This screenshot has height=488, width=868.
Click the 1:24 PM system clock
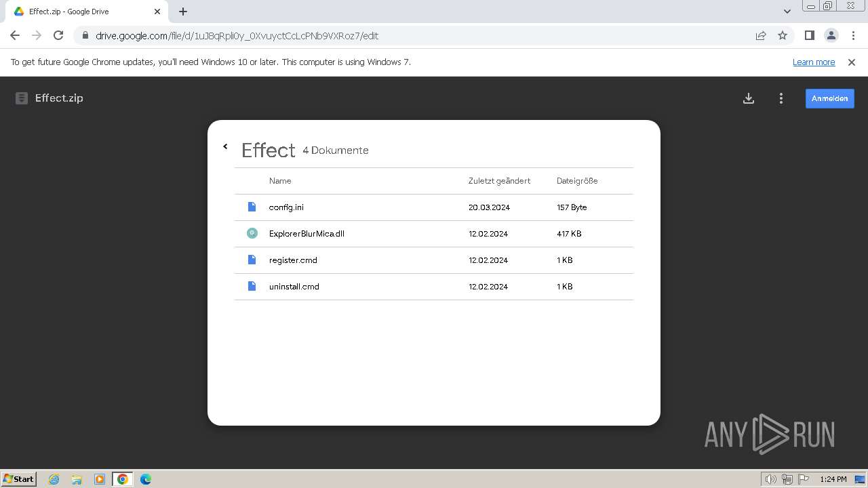(833, 479)
